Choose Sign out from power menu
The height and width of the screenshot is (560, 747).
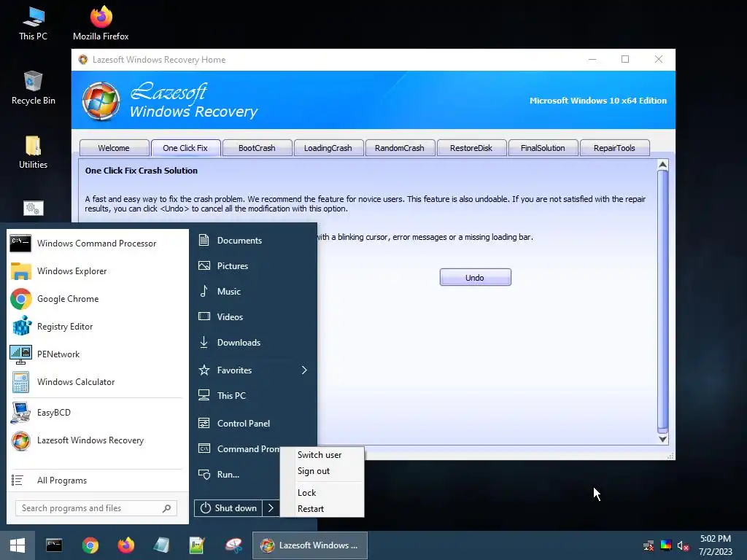[x=322, y=471]
